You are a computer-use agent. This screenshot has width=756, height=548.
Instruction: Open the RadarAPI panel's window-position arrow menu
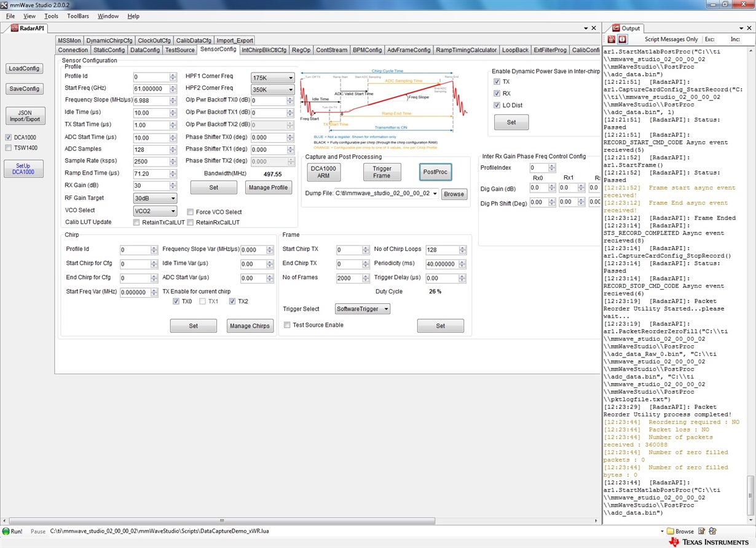click(585, 28)
